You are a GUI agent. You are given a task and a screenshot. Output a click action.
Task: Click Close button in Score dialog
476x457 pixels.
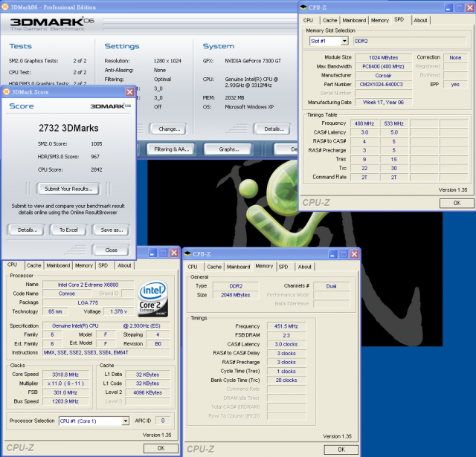111,250
